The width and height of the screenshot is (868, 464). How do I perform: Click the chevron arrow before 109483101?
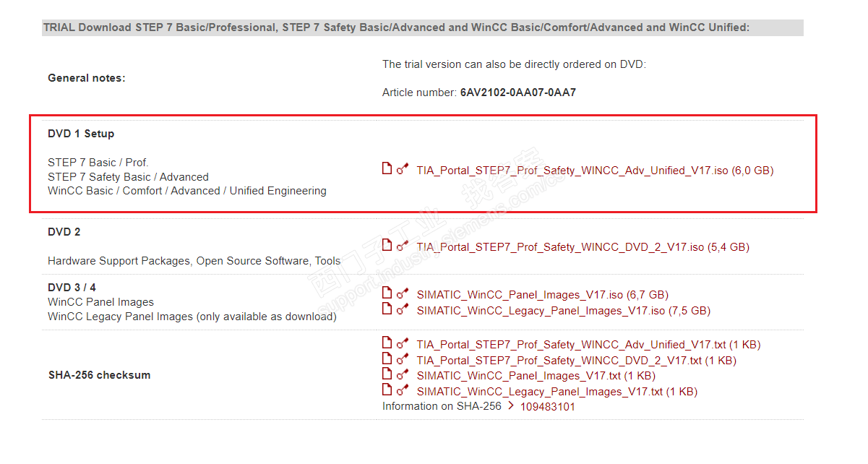point(511,406)
